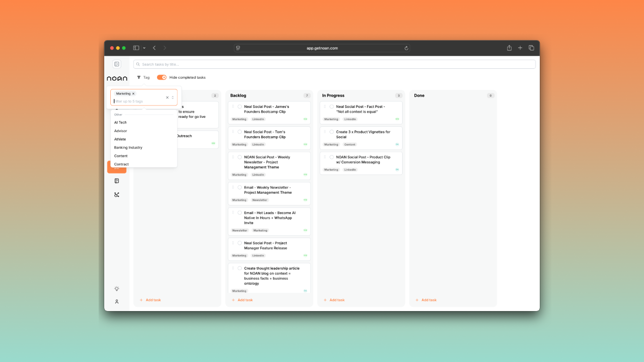Click the Newsletter tag on the Email - Weekly Newsletter card
Viewport: 644px width, 362px height.
click(x=260, y=200)
